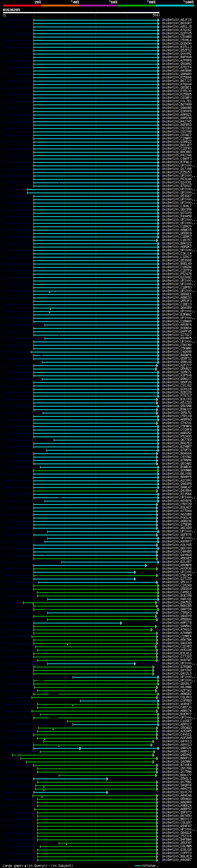The width and height of the screenshot is (197, 868).
Task: Click green-hit label UniRef100_Q0UNW6
Action: [177, 470]
